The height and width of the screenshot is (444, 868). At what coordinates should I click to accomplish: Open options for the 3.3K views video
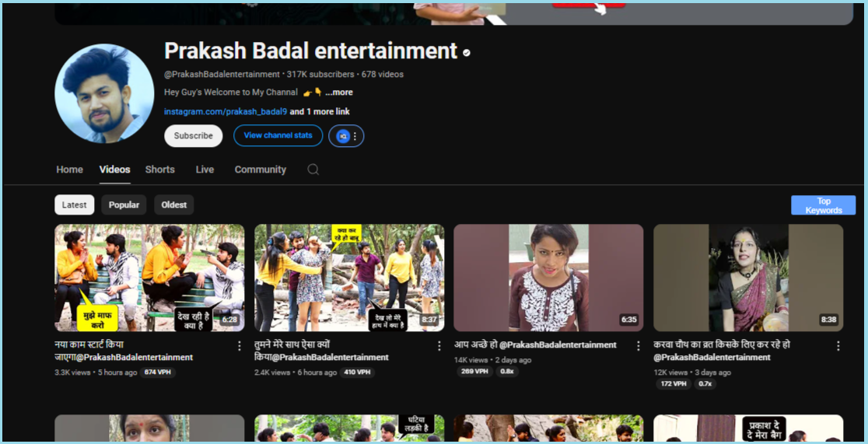coord(239,346)
